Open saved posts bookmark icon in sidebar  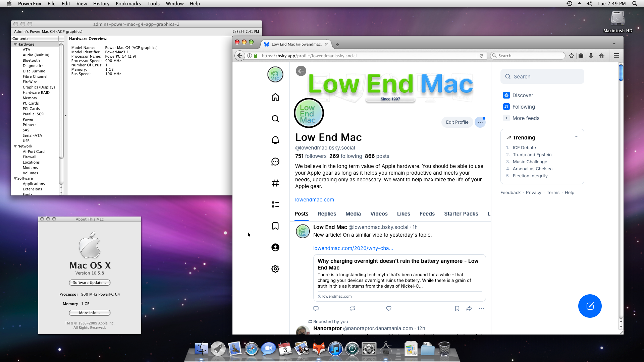tap(275, 226)
